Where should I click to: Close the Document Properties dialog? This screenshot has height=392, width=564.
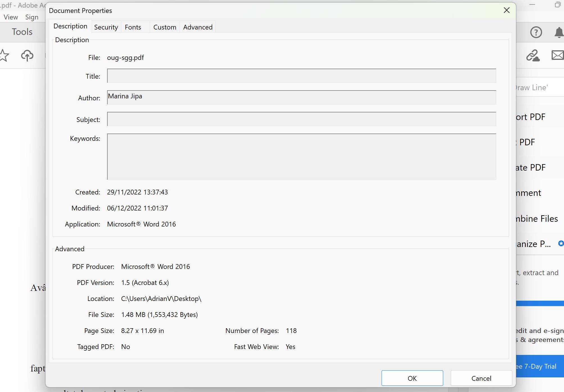[x=506, y=10]
